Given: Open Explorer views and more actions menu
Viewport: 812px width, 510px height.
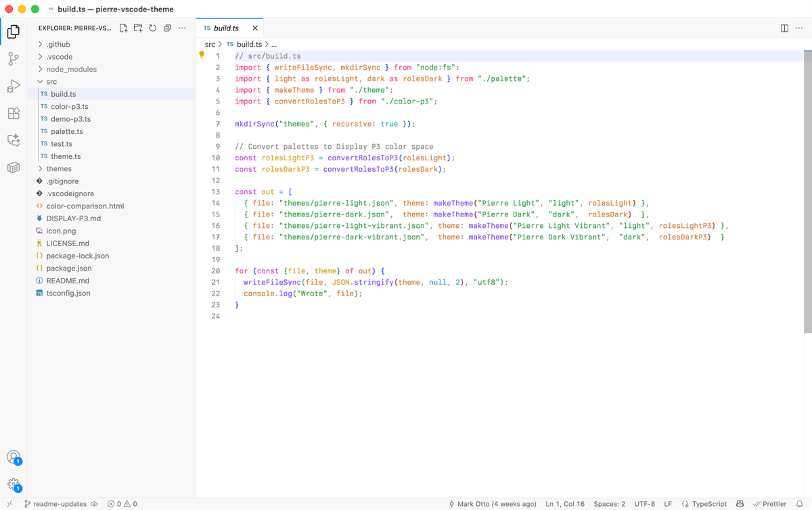Looking at the screenshot, I should (x=182, y=28).
